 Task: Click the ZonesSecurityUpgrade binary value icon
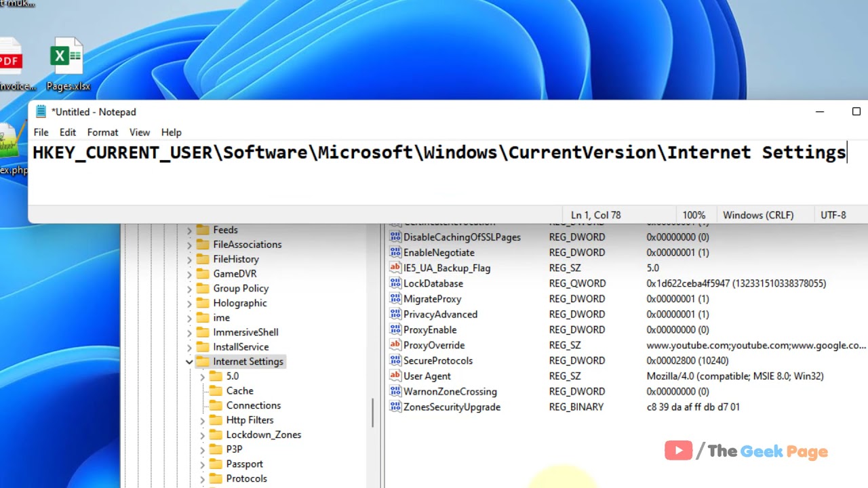(395, 407)
